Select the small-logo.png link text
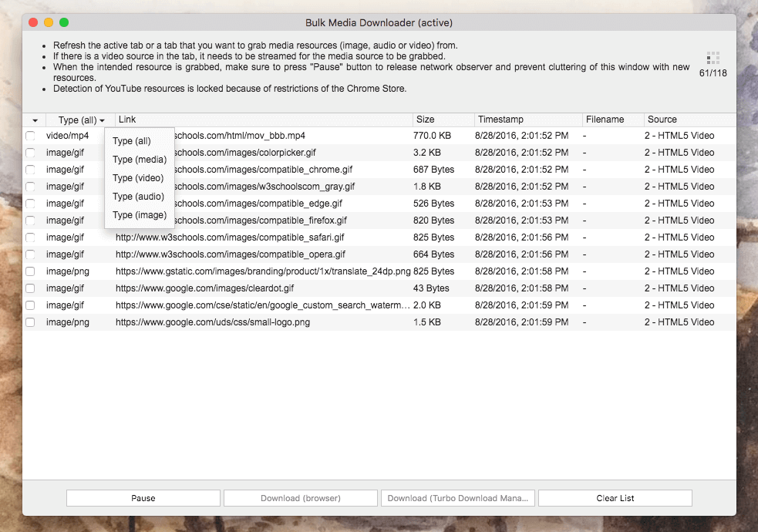Screen dimensions: 758x532 (213, 322)
